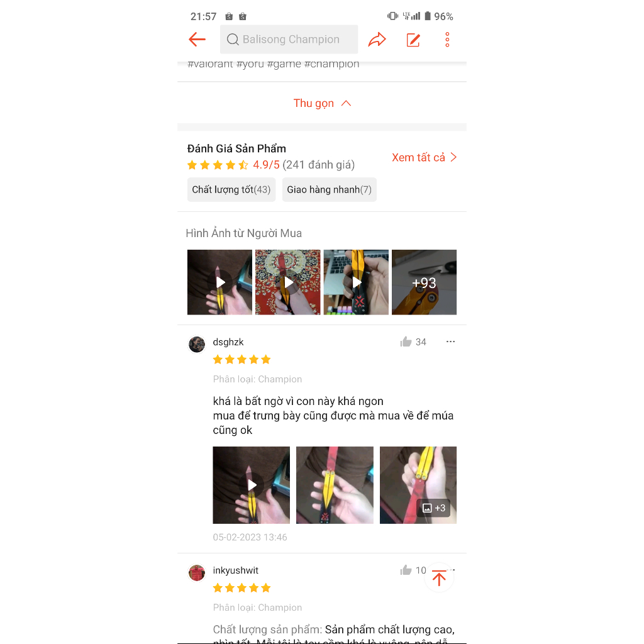Open more options for dsghzk's review
This screenshot has width=644, height=644.
click(450, 341)
